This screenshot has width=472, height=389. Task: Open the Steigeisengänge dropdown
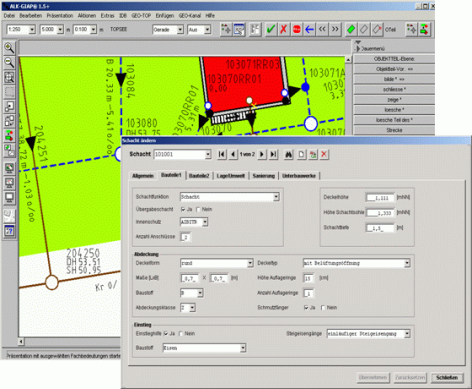[407, 334]
